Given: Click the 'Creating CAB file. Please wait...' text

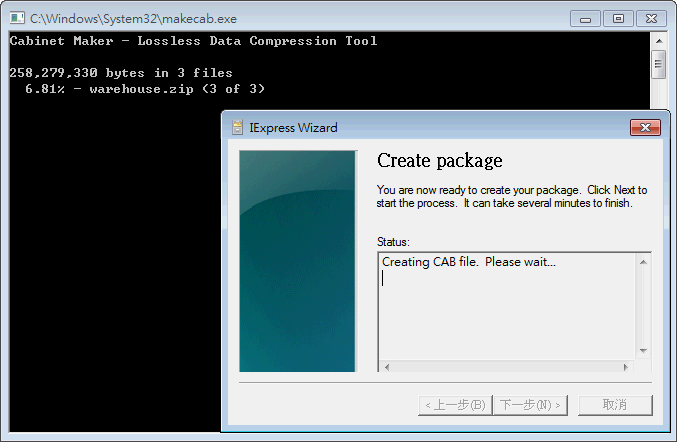Looking at the screenshot, I should coord(469,262).
